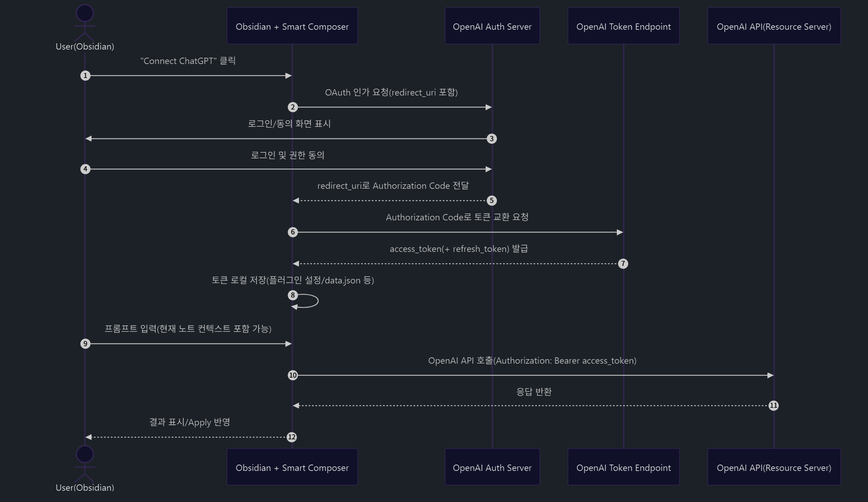
Task: Click access_token(+ refresh_token) 발급 message text
Action: click(x=459, y=249)
